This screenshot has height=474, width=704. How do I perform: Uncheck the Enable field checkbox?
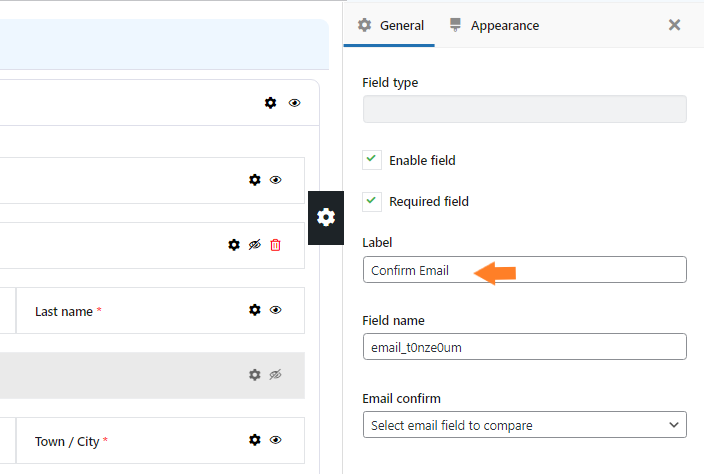coord(372,160)
